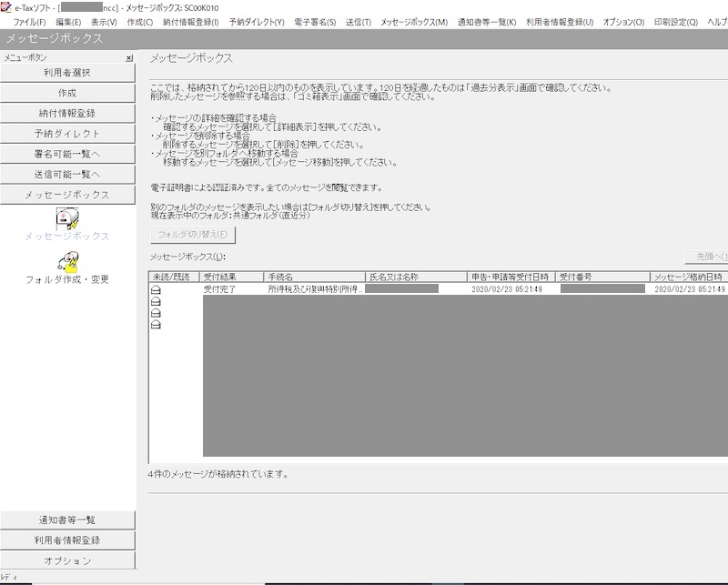Open the フォルダ作成・変更 folder icon
728x585 pixels.
coord(67,263)
